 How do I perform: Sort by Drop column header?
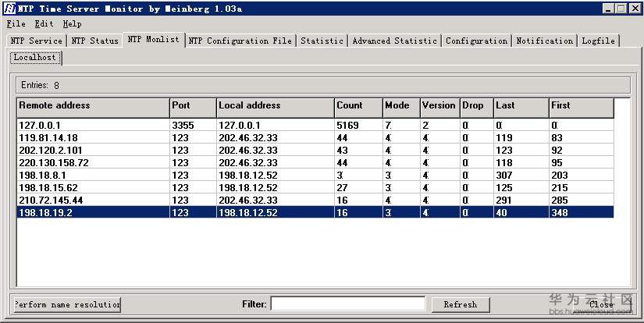click(477, 108)
